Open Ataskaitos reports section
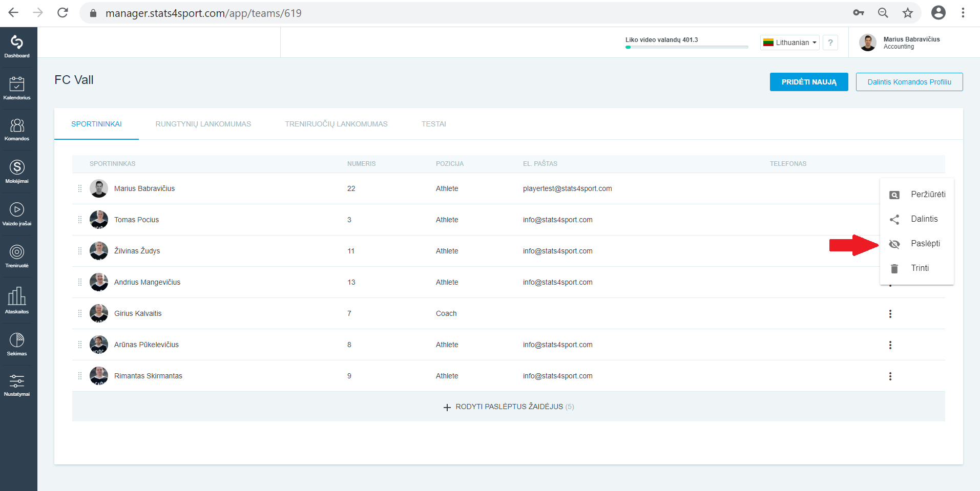The height and width of the screenshot is (491, 980). pyautogui.click(x=17, y=300)
